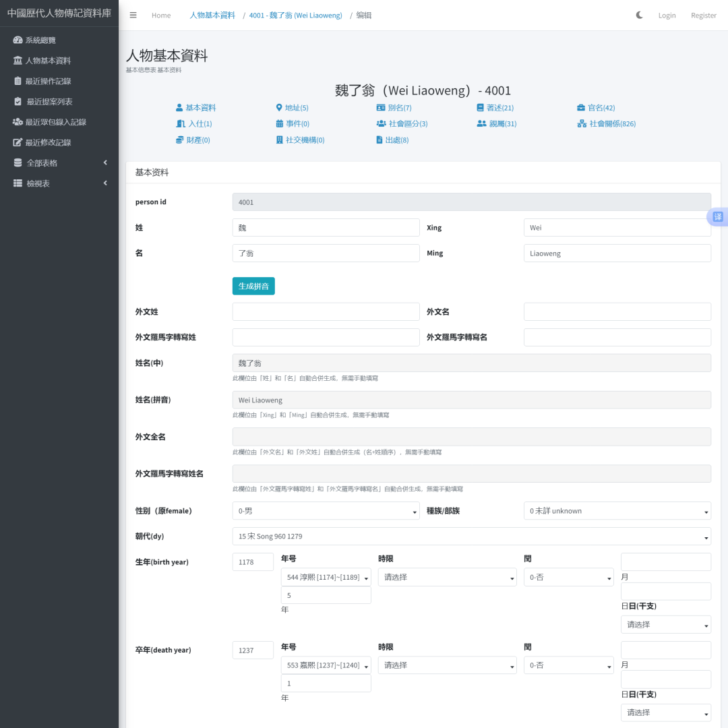
Task: Click the 外文姓 input field
Action: [x=326, y=311]
